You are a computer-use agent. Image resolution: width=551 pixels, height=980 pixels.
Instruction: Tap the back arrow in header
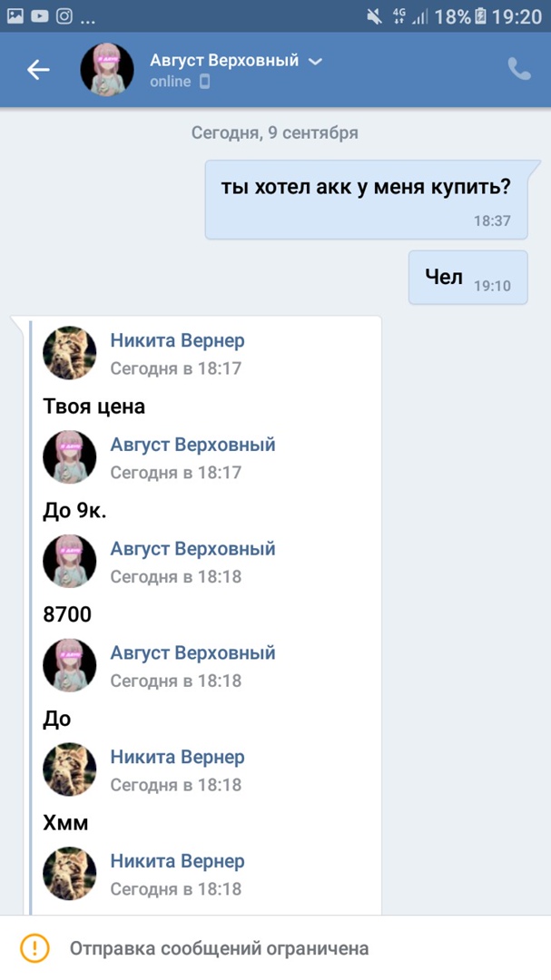point(38,70)
